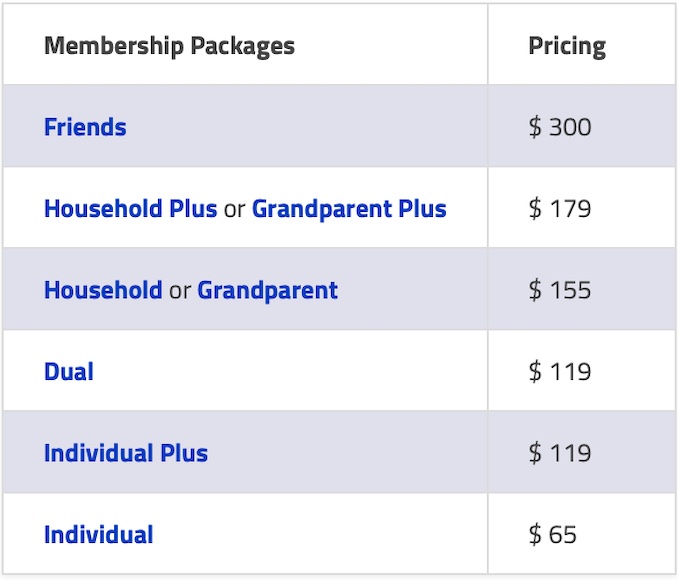The image size is (678, 580).
Task: Select the Household package link
Action: pyautogui.click(x=103, y=291)
